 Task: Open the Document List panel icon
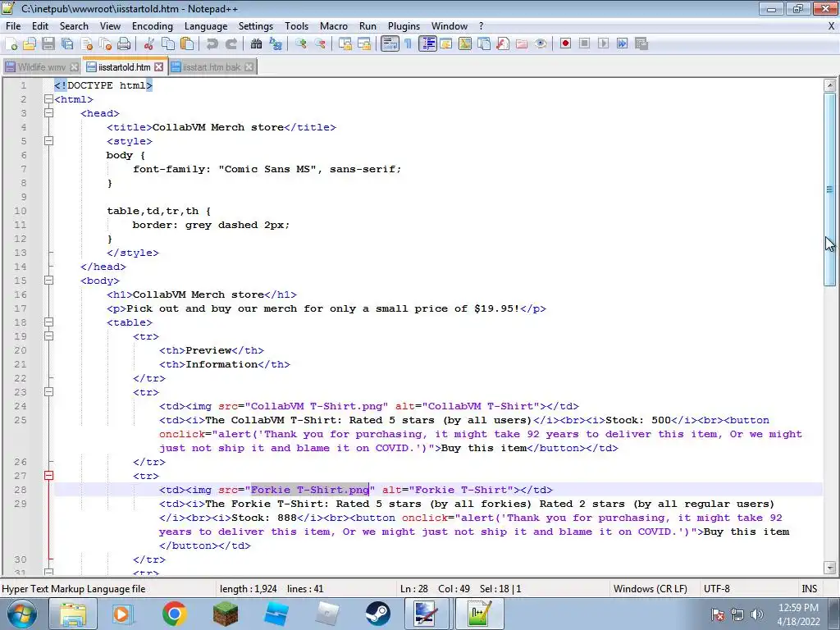coord(484,44)
